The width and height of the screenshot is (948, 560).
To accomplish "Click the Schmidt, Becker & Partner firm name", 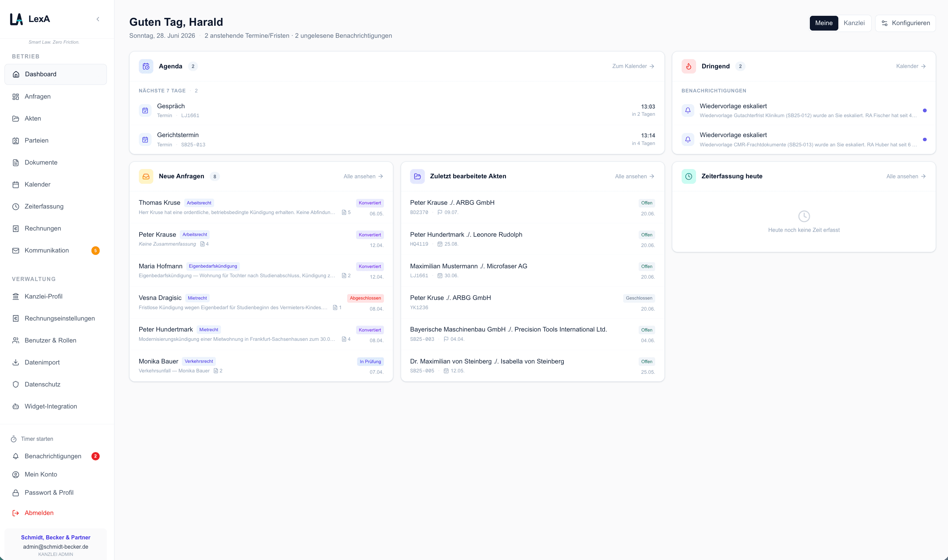I will click(x=55, y=538).
